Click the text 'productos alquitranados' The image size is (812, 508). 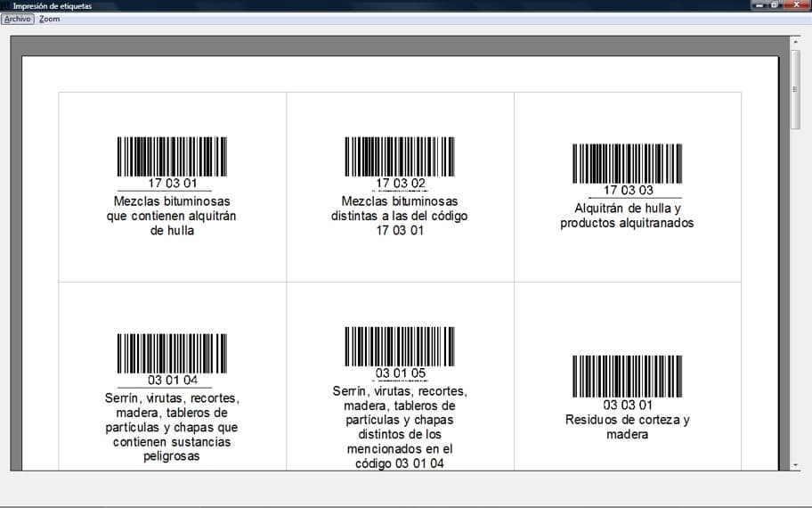627,223
